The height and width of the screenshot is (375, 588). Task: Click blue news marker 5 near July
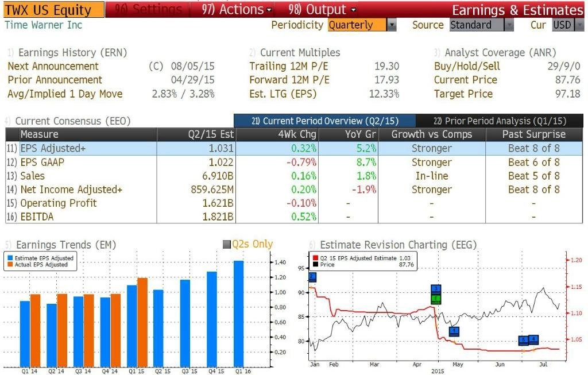524,340
